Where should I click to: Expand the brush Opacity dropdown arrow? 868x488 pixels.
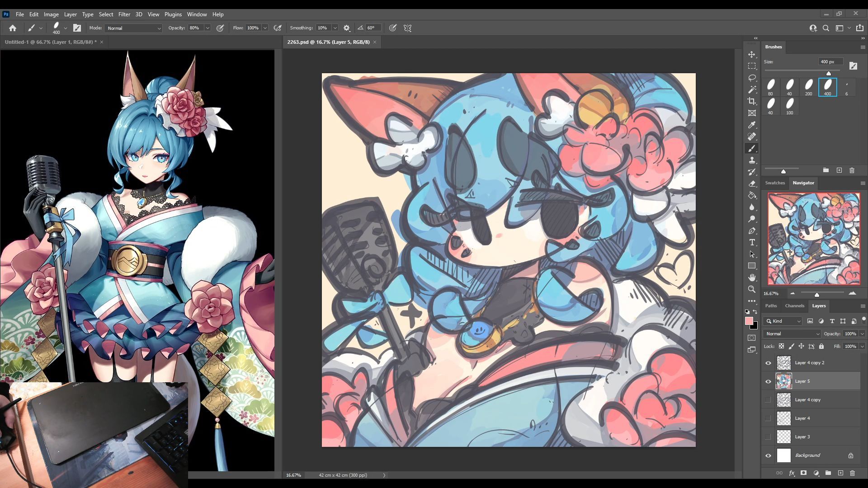208,28
